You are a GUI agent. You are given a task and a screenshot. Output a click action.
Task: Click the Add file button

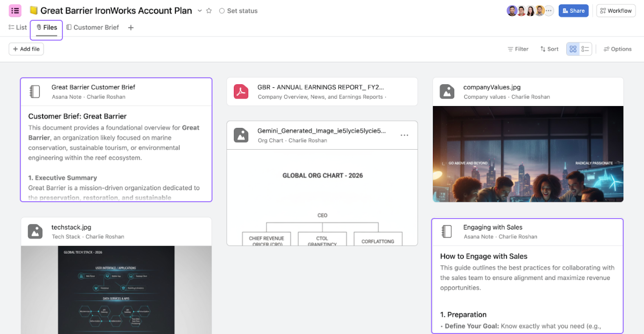(26, 49)
